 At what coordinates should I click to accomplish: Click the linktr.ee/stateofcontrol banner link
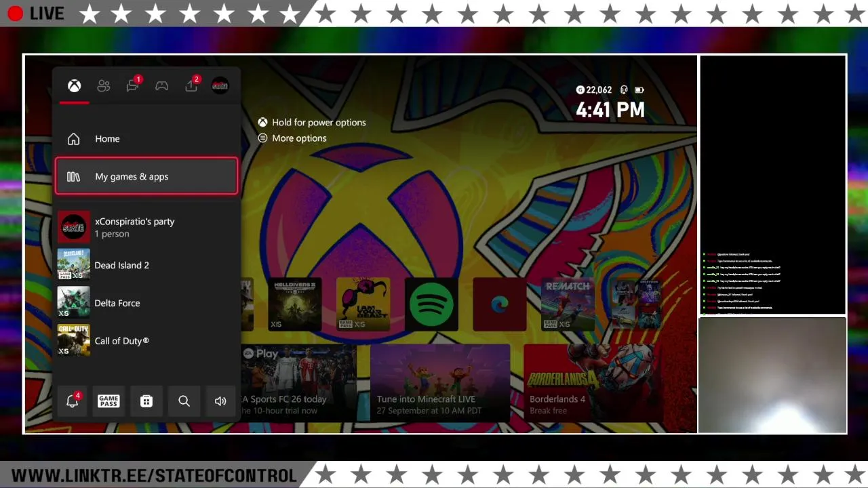tap(154, 476)
